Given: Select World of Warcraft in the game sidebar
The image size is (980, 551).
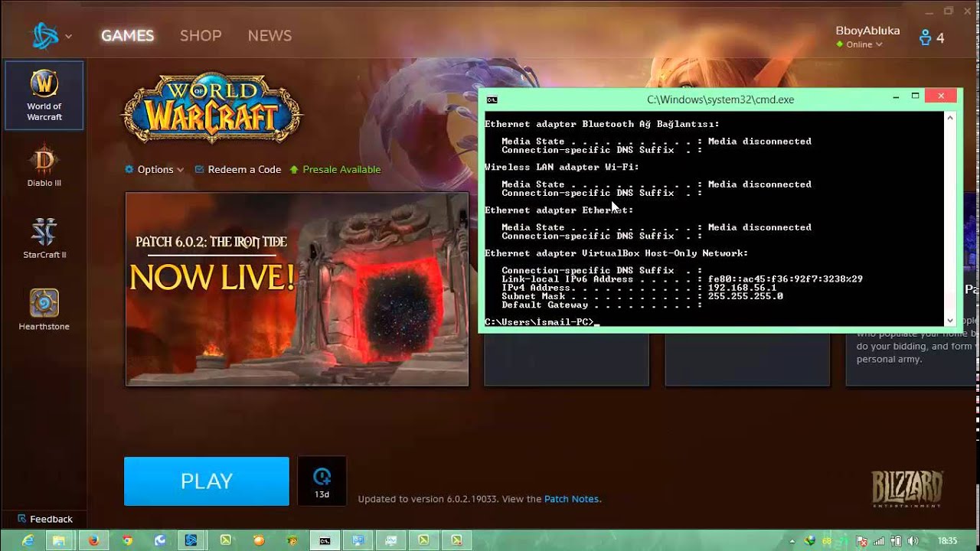Looking at the screenshot, I should click(44, 96).
